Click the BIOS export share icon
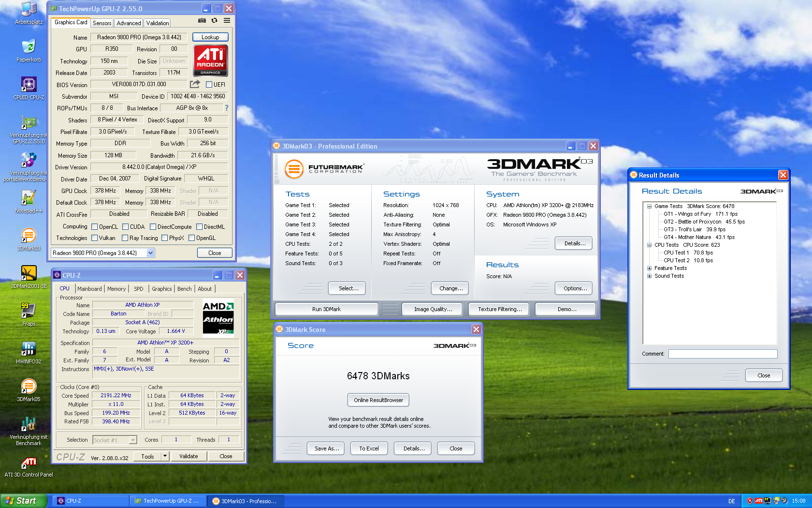 click(x=195, y=84)
